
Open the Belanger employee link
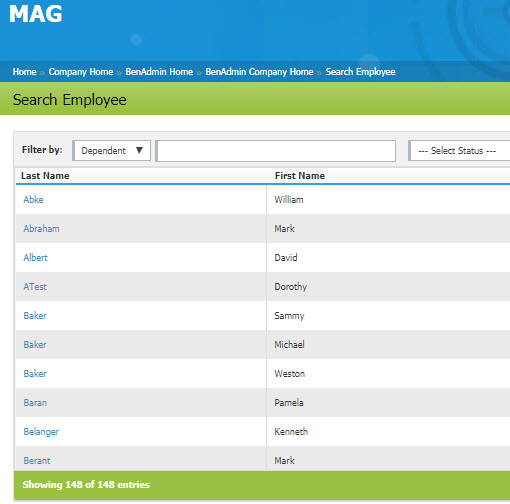point(41,432)
